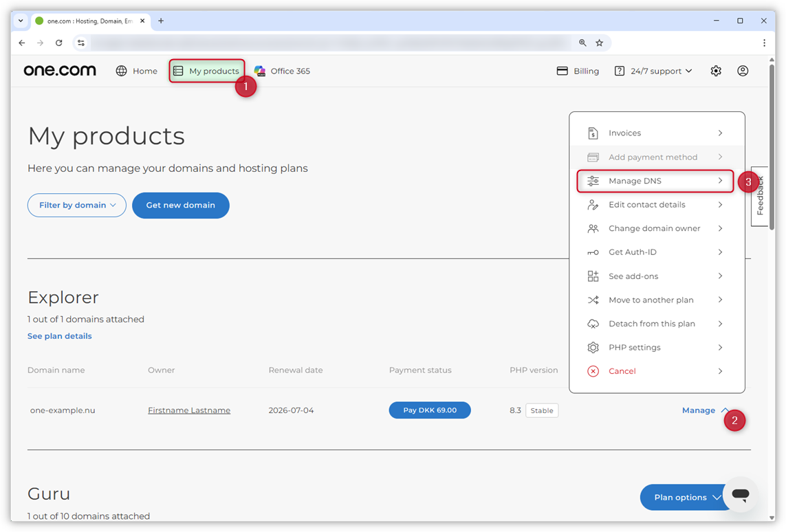Open Change domain owner
Image resolution: width=786 pixels, height=532 pixels.
(x=653, y=228)
